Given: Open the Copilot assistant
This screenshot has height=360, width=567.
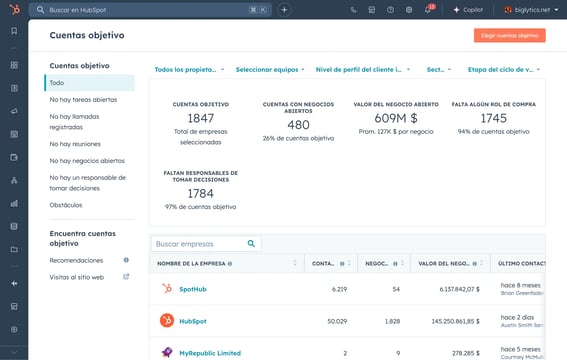Looking at the screenshot, I should pyautogui.click(x=468, y=10).
